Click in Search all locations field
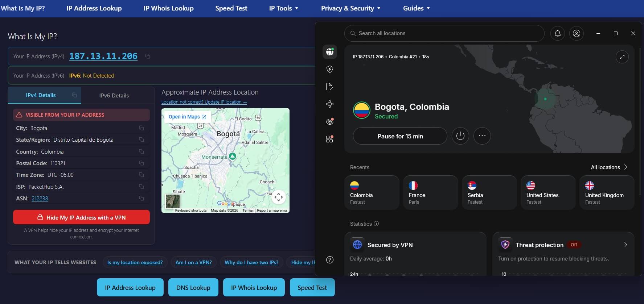Viewport: 644px width, 304px height. click(x=444, y=33)
